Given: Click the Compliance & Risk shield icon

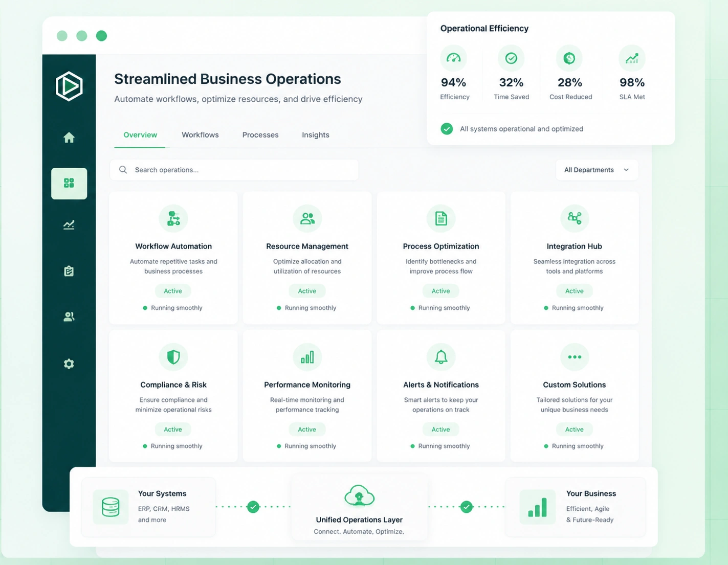Looking at the screenshot, I should [x=173, y=357].
